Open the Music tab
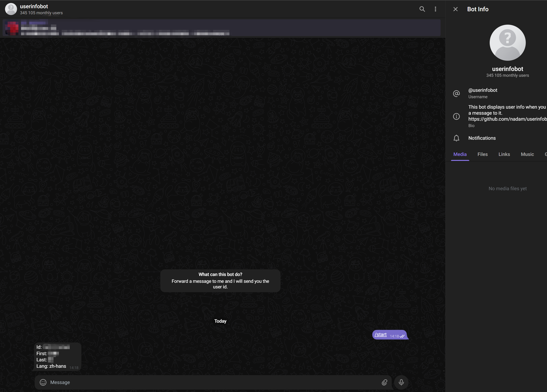This screenshot has width=547, height=392. pos(527,154)
